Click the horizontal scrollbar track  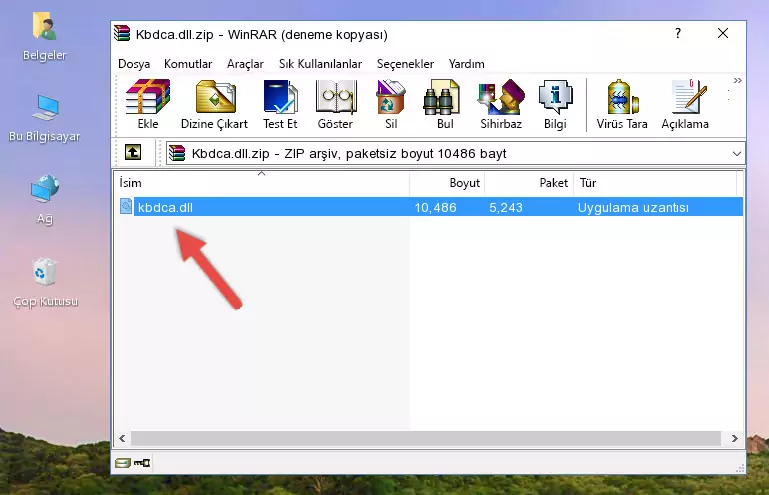(426, 438)
